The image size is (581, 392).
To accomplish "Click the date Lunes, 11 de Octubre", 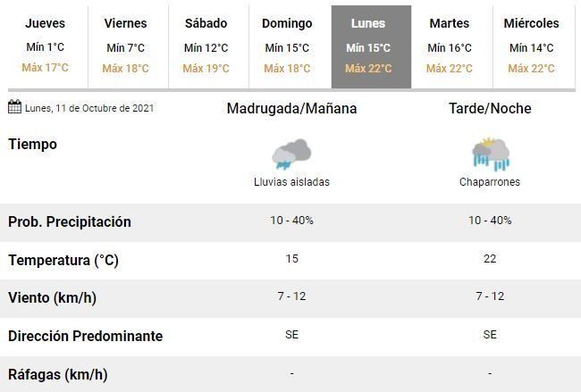I will pos(89,109).
